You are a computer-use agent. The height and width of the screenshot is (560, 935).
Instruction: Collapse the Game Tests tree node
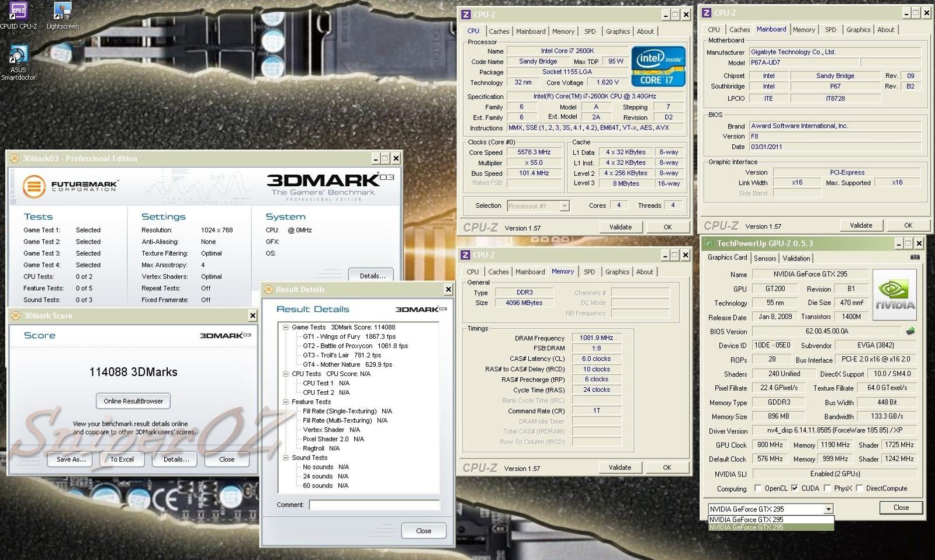coord(286,328)
